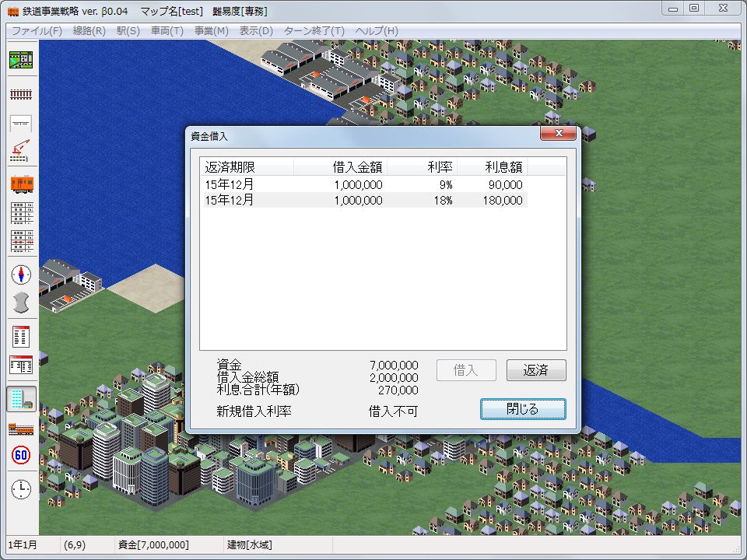Select the 60 speed limit sign icon
Viewport: 747px width, 560px height.
pos(21,455)
